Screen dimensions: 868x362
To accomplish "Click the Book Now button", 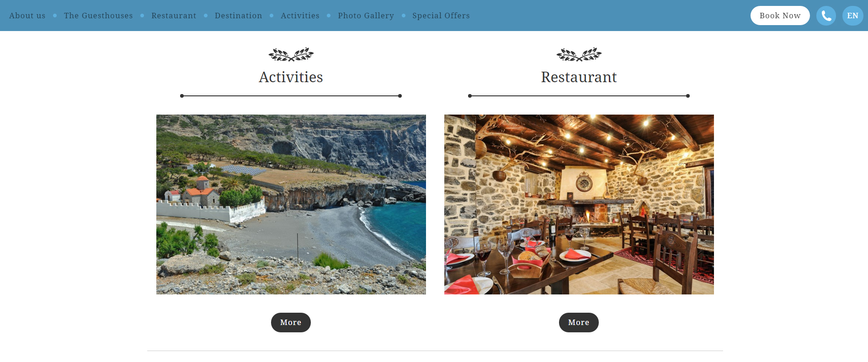I will pyautogui.click(x=780, y=16).
